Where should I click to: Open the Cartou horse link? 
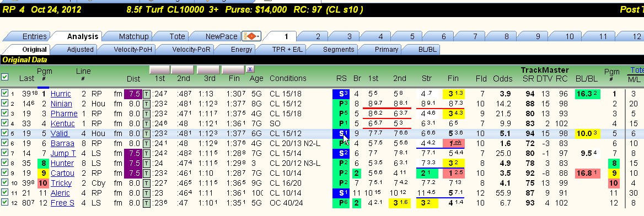coord(62,173)
